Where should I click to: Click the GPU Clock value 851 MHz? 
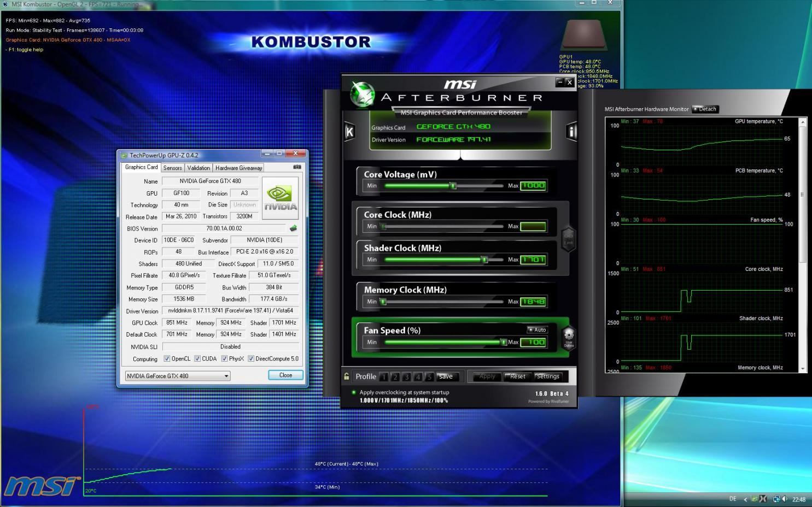(x=177, y=323)
